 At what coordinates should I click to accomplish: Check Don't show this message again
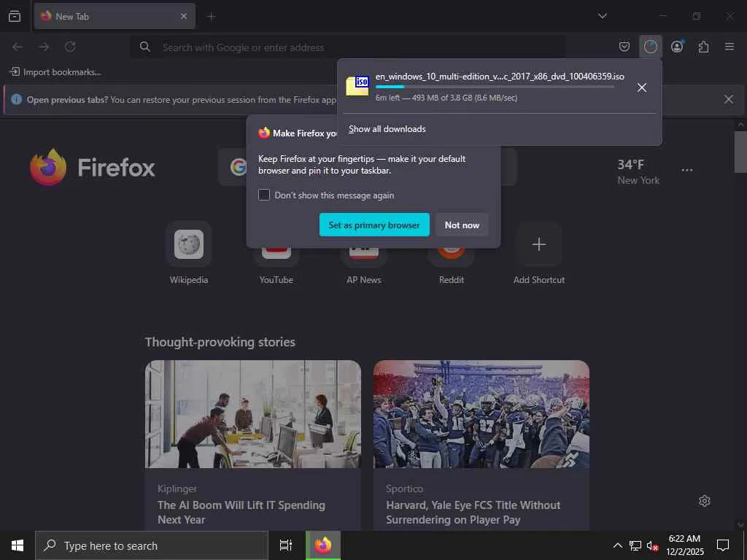[x=264, y=195]
